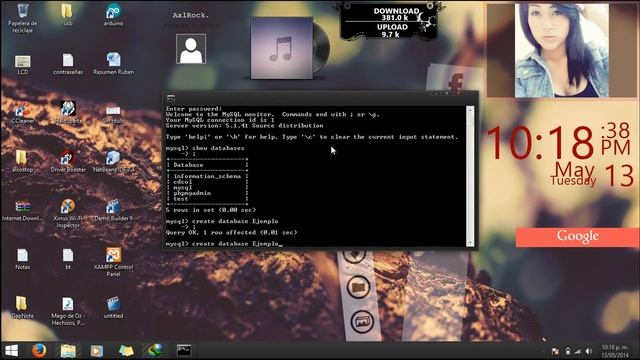The width and height of the screenshot is (640, 360).
Task: Click the '5 rows in set' line
Action: (x=211, y=210)
